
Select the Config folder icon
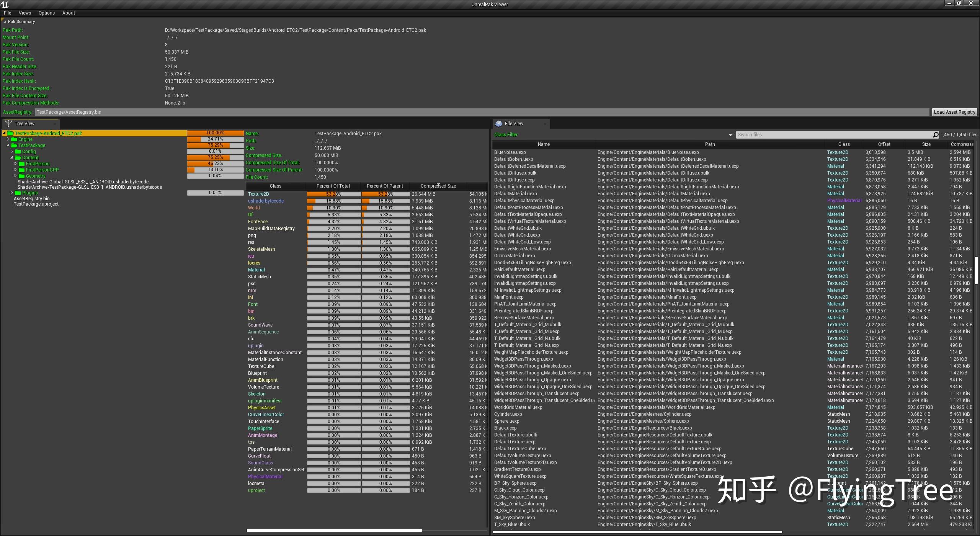click(x=18, y=151)
